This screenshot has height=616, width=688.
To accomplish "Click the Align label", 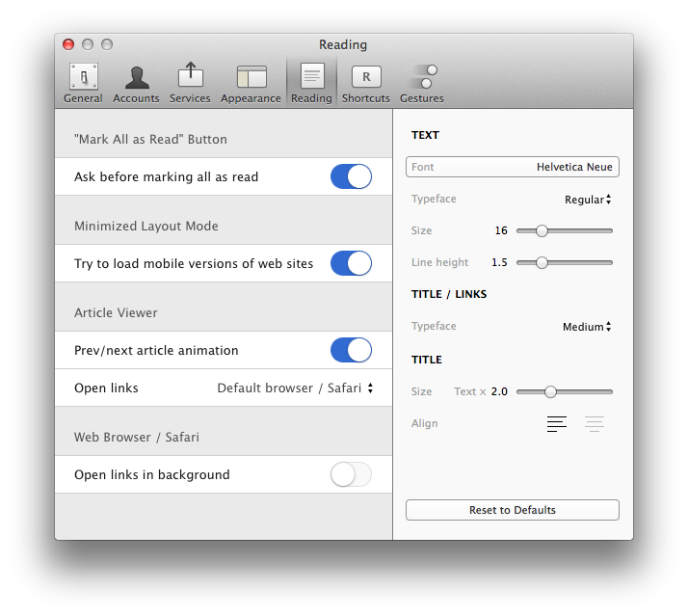I will [x=424, y=423].
